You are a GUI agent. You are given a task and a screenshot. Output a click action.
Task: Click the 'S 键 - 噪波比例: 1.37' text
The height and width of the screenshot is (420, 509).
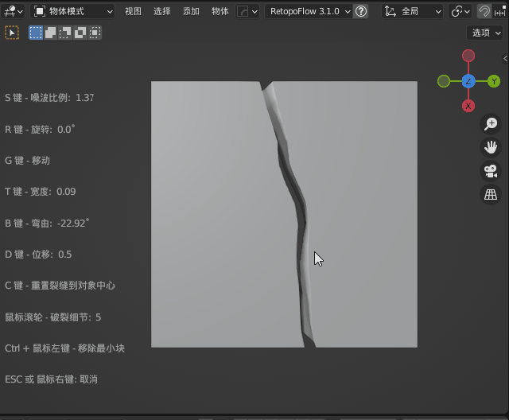pos(49,98)
